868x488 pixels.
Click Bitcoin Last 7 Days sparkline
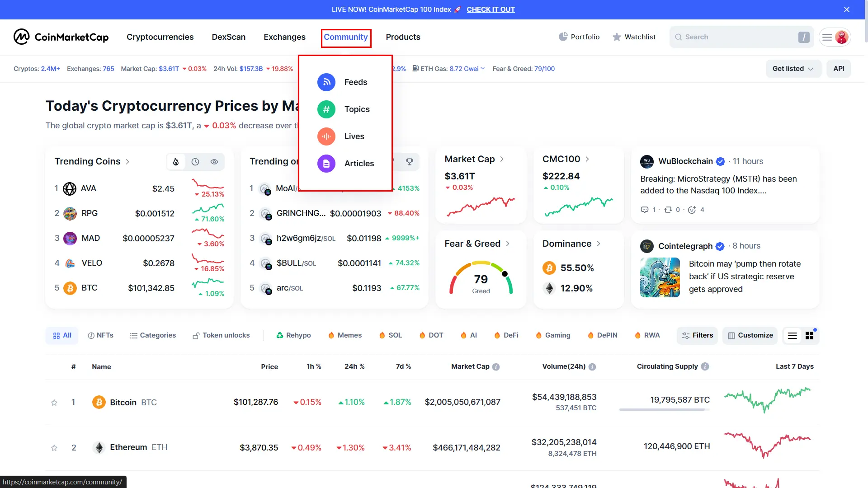(x=767, y=400)
